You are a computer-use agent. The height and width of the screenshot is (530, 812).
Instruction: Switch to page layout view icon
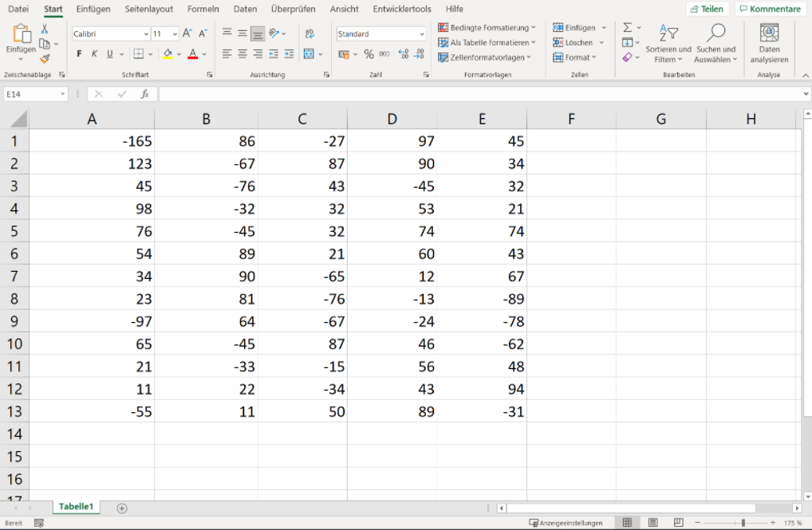point(653,523)
